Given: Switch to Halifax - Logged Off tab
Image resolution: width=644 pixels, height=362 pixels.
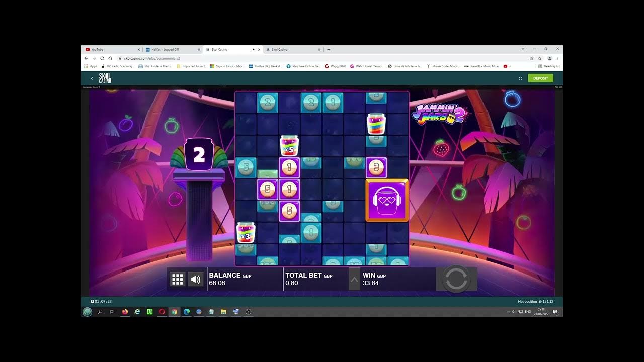Looking at the screenshot, I should (x=172, y=49).
